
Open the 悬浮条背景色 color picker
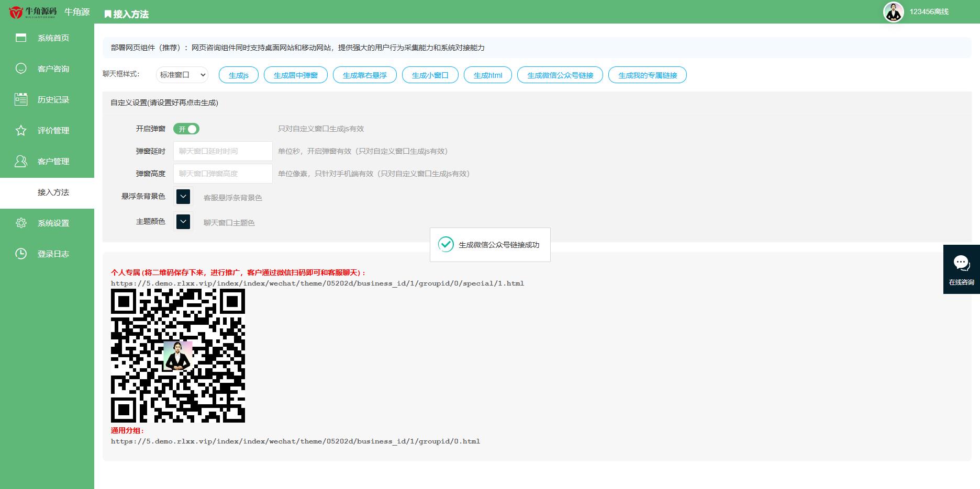point(183,197)
